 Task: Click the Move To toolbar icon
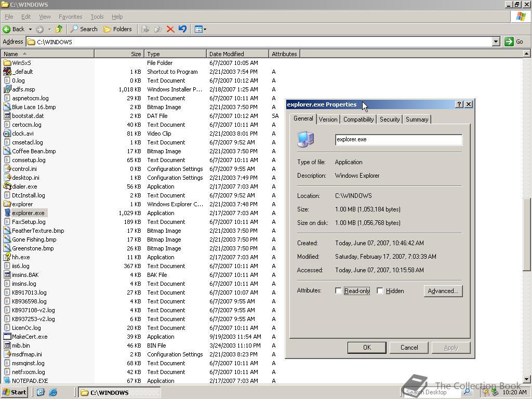[145, 29]
